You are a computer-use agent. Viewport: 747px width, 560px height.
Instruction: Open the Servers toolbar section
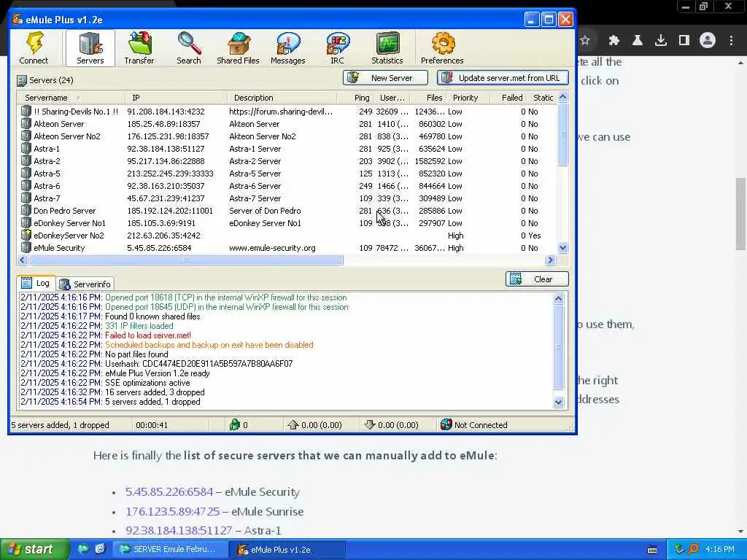[x=90, y=47]
